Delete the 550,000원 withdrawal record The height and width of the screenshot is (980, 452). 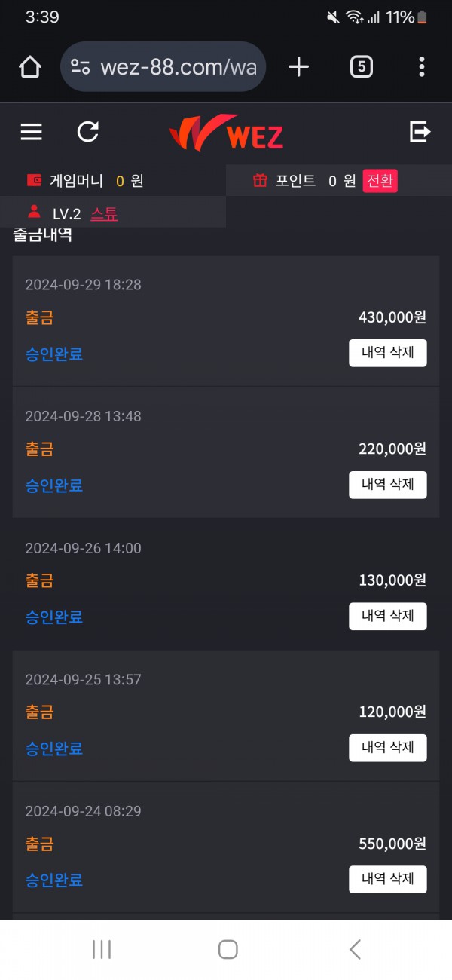pos(387,879)
